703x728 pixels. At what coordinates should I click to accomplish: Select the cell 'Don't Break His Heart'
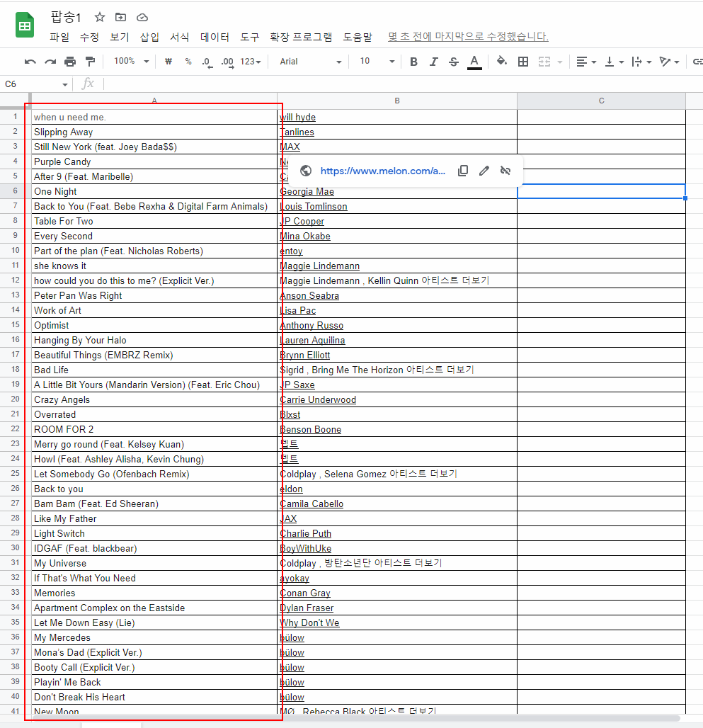(x=154, y=697)
